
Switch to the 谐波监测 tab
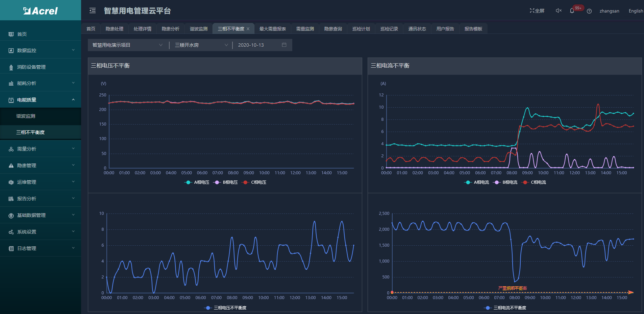(x=199, y=29)
